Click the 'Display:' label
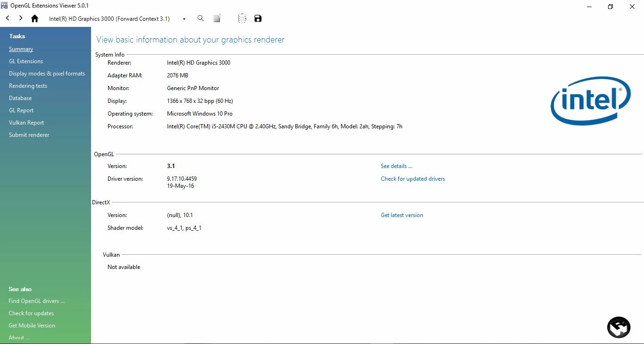Viewport: 644px width, 344px height. (x=117, y=101)
